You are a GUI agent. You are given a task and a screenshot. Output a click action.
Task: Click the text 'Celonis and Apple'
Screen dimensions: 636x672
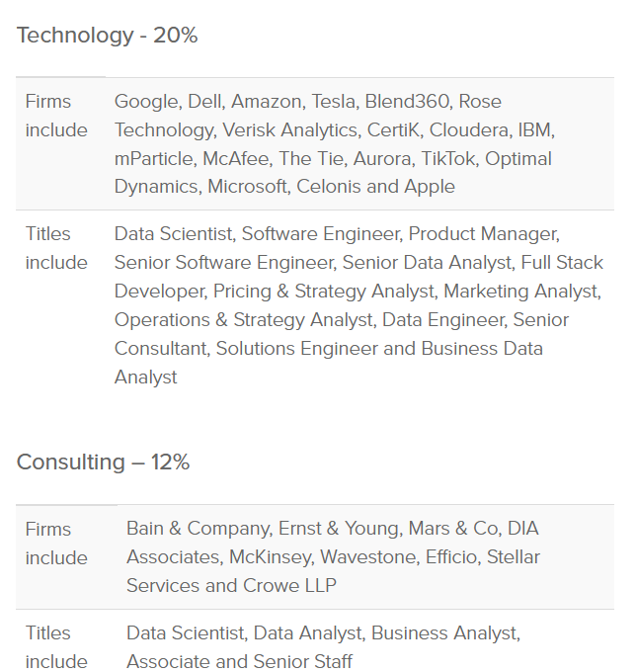[x=375, y=187]
